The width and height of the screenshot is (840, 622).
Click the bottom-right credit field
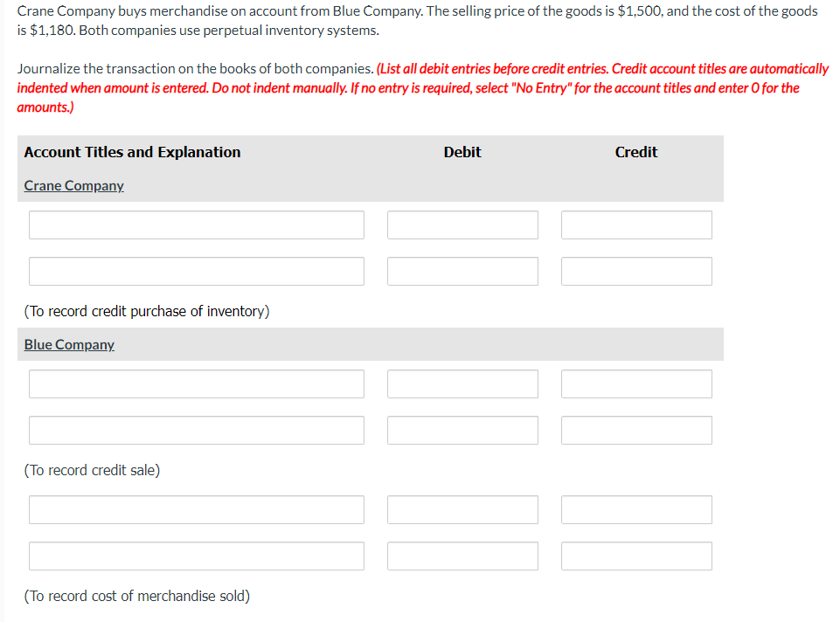(x=635, y=556)
